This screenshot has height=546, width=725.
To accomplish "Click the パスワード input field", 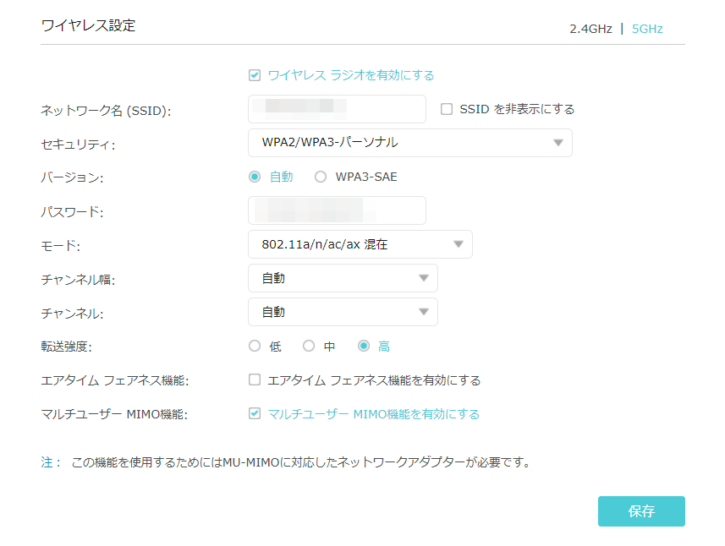I will 336,211.
